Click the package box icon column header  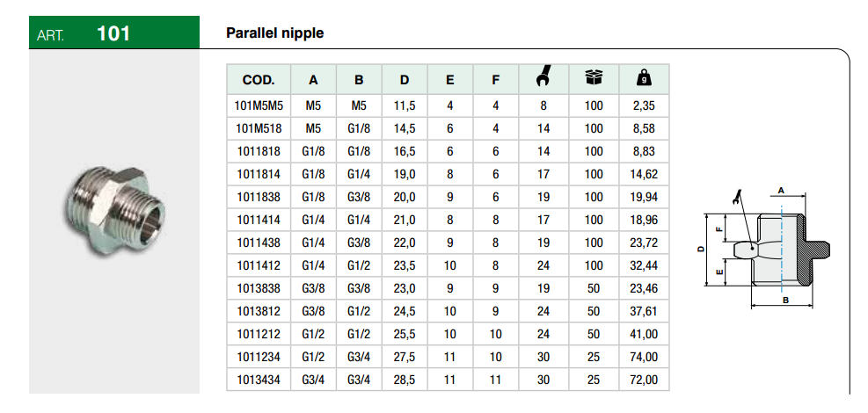(594, 78)
